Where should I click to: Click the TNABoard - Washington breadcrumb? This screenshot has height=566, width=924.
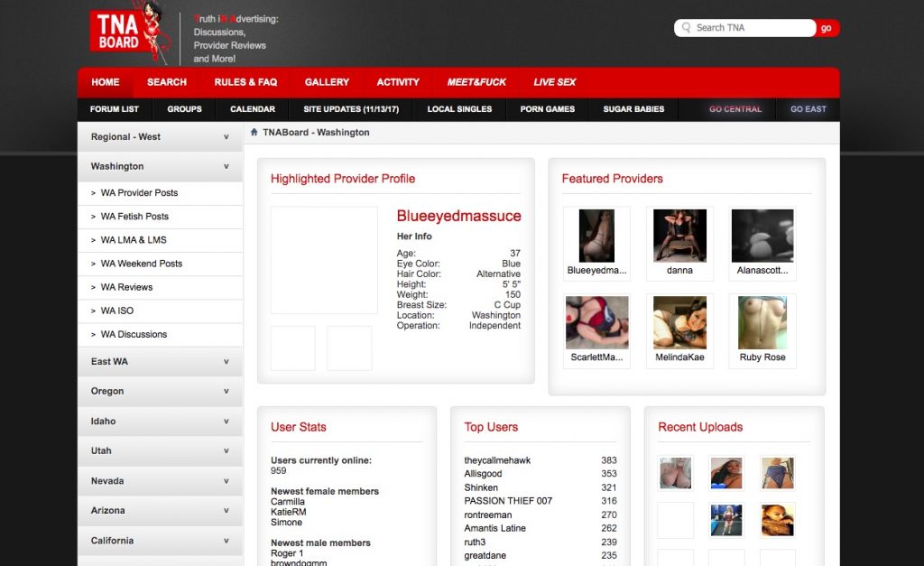coord(316,132)
